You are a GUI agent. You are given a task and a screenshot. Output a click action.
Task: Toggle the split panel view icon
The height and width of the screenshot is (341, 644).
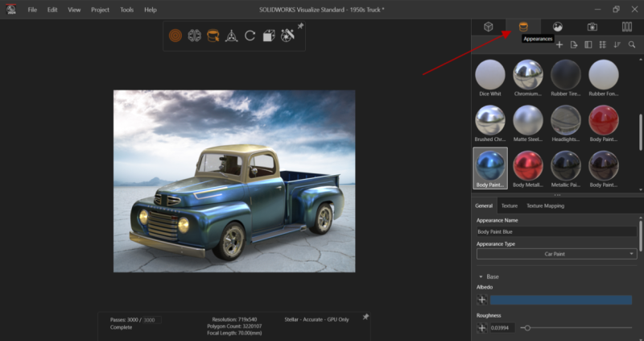tap(588, 44)
